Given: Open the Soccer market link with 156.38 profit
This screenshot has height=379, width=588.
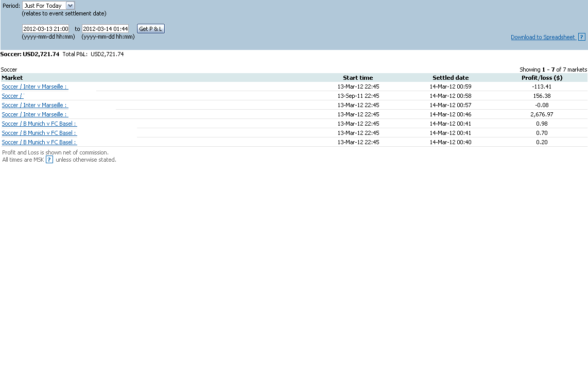Looking at the screenshot, I should click(13, 96).
